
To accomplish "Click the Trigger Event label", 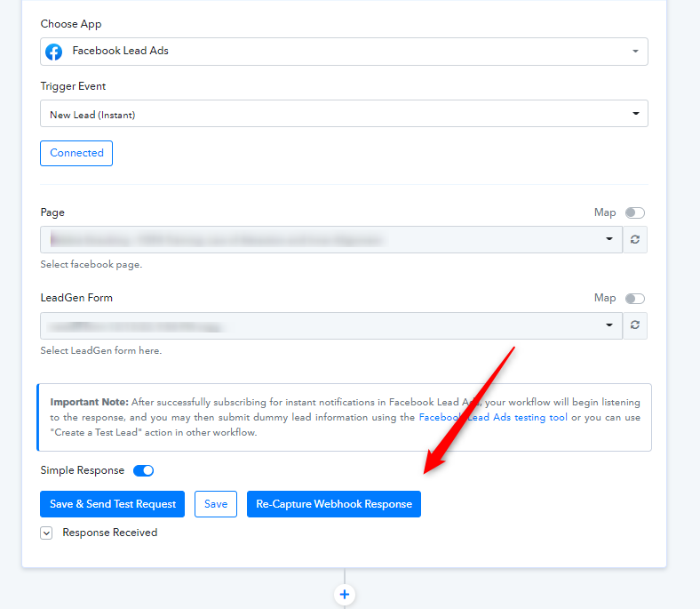I will pyautogui.click(x=73, y=86).
